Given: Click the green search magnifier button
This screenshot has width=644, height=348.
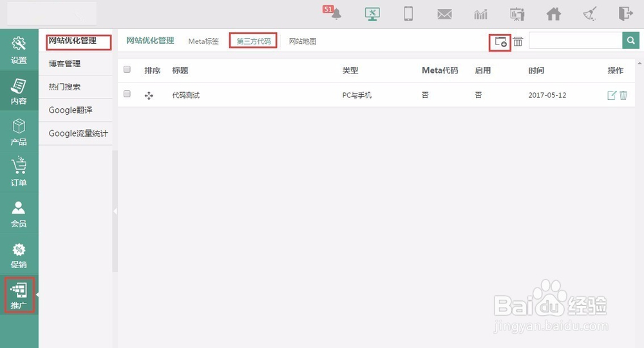Looking at the screenshot, I should 631,40.
